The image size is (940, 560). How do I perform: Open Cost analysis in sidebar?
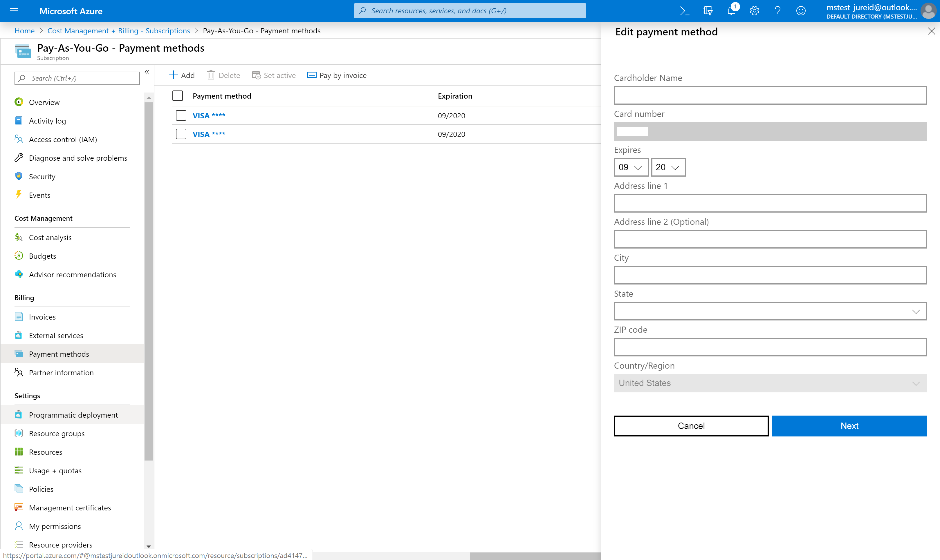50,237
